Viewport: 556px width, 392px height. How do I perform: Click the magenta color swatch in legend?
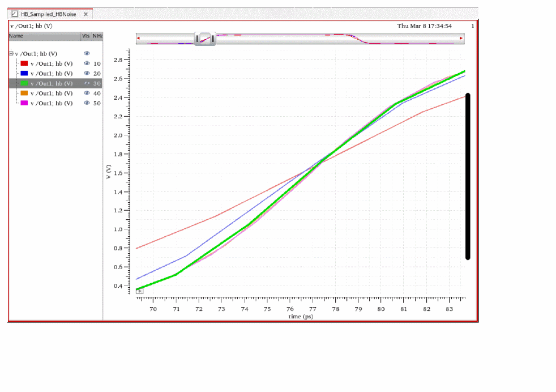24,103
